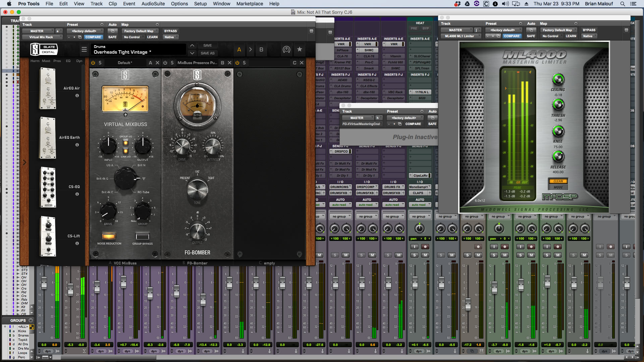This screenshot has height=362, width=644.
Task: Open Slate rack favorites star
Action: (x=300, y=49)
